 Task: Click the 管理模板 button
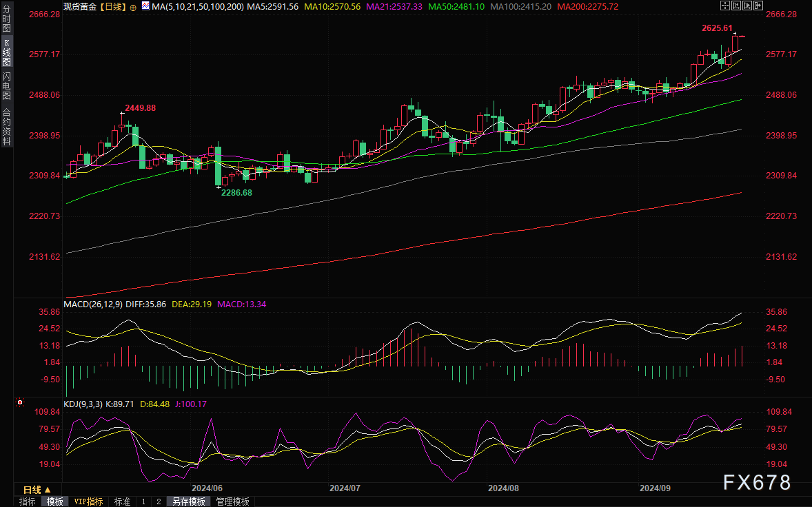click(232, 501)
